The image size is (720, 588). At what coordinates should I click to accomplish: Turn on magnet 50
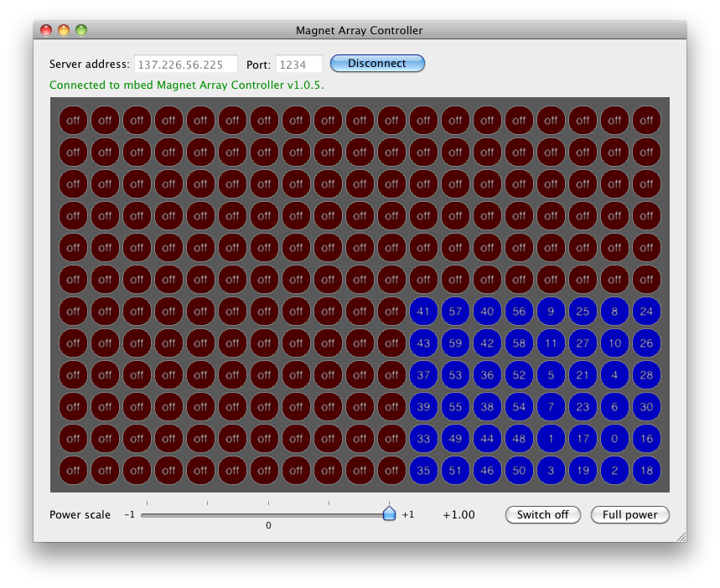coord(519,471)
